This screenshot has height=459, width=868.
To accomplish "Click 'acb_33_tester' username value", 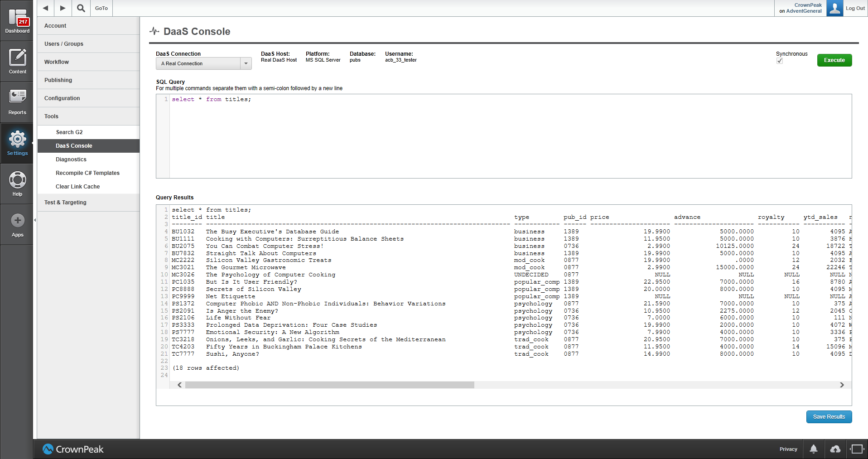I will [401, 60].
